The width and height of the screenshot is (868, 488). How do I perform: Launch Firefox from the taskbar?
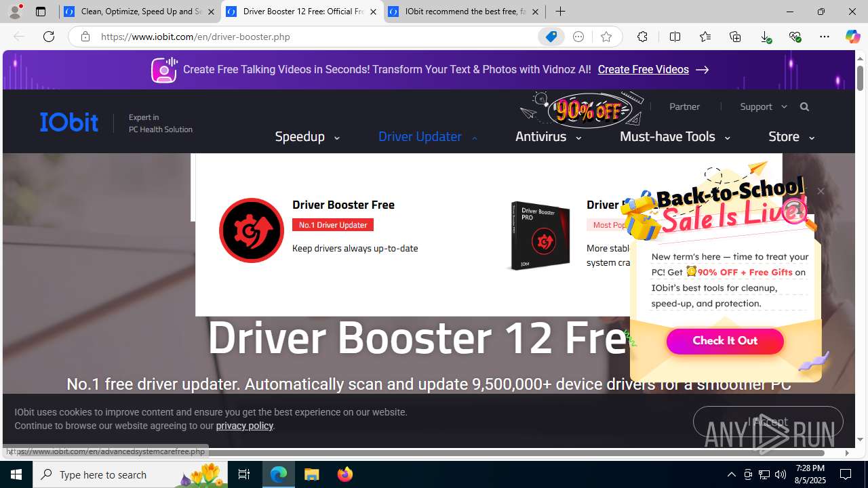(x=345, y=474)
